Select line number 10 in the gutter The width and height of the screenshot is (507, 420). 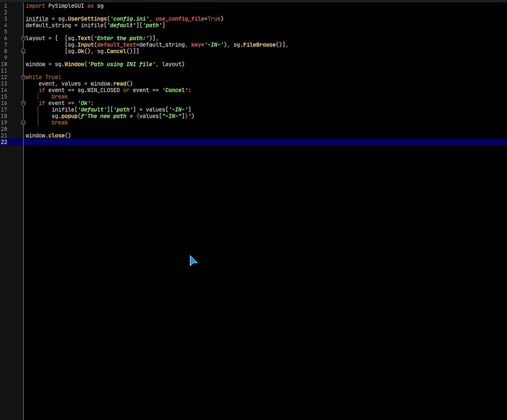tap(4, 64)
